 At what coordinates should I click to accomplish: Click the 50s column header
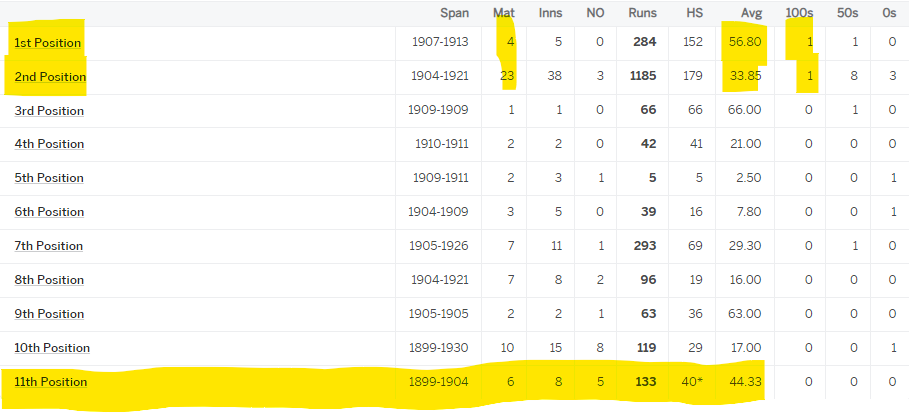(x=848, y=13)
